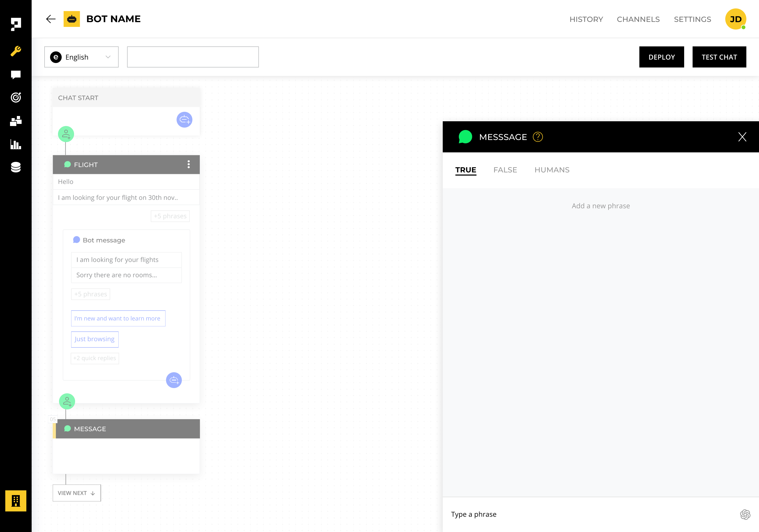Screen dimensions: 759x532
Task: Open the chat conversations icon in sidebar
Action: [x=16, y=74]
